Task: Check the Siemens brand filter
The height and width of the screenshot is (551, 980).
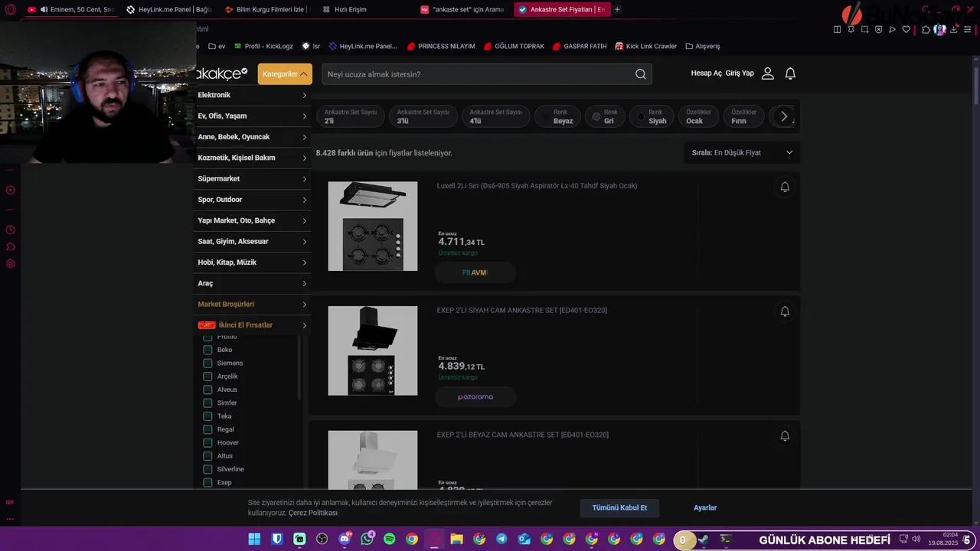Action: 207,363
